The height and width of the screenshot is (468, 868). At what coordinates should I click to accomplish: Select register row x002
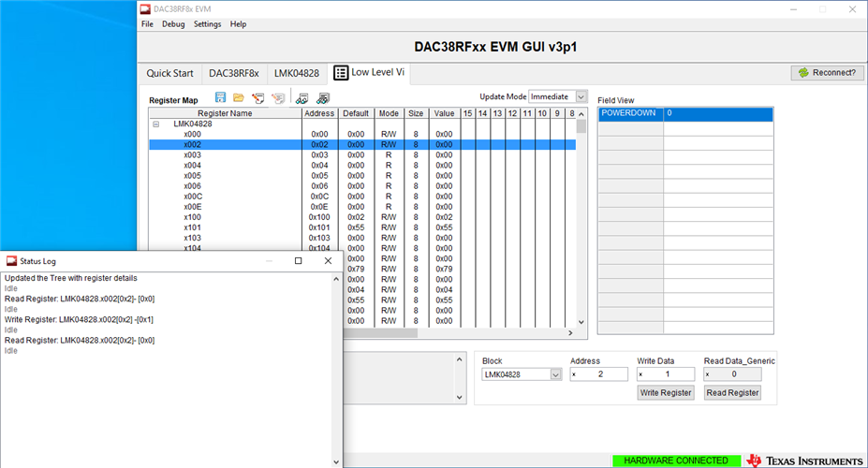pyautogui.click(x=362, y=144)
